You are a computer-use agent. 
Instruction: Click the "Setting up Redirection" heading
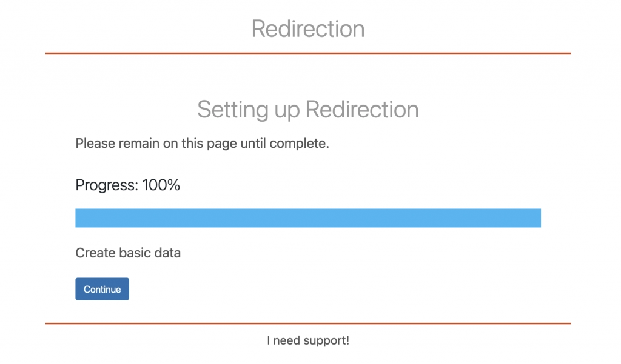click(x=308, y=110)
